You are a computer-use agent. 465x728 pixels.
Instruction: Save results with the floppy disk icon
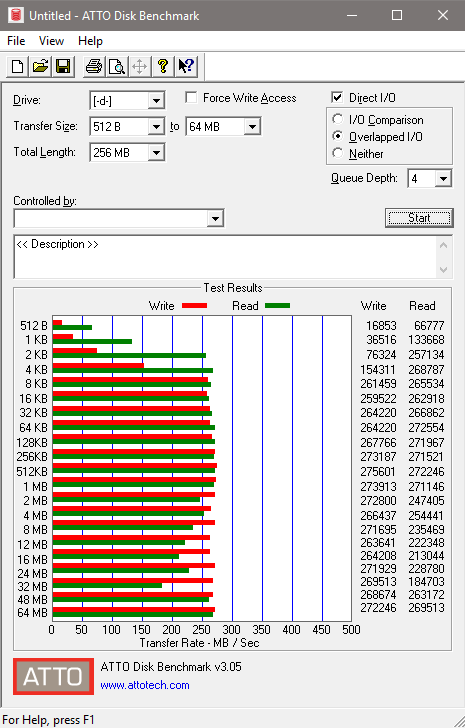coord(63,66)
